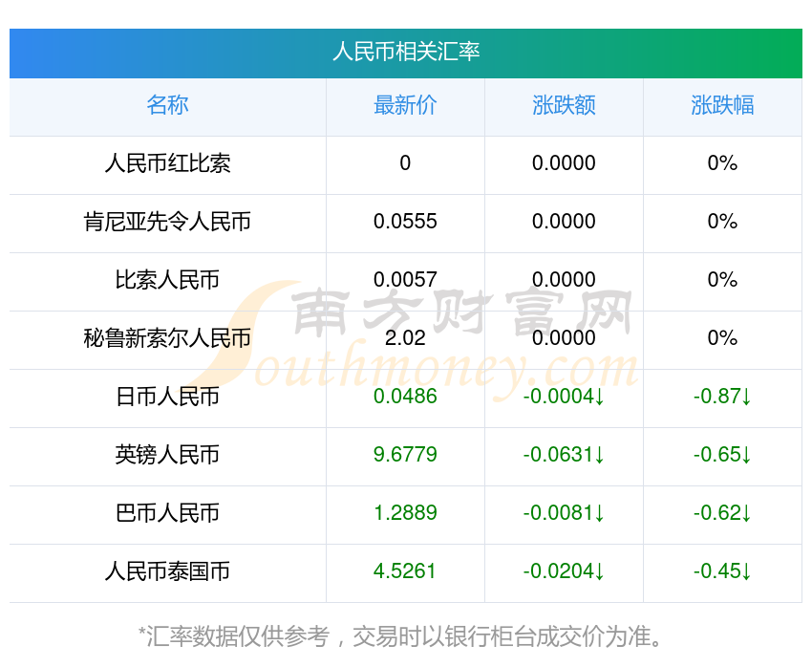Select the 肯尼亚先令人民币 currency name

point(167,222)
